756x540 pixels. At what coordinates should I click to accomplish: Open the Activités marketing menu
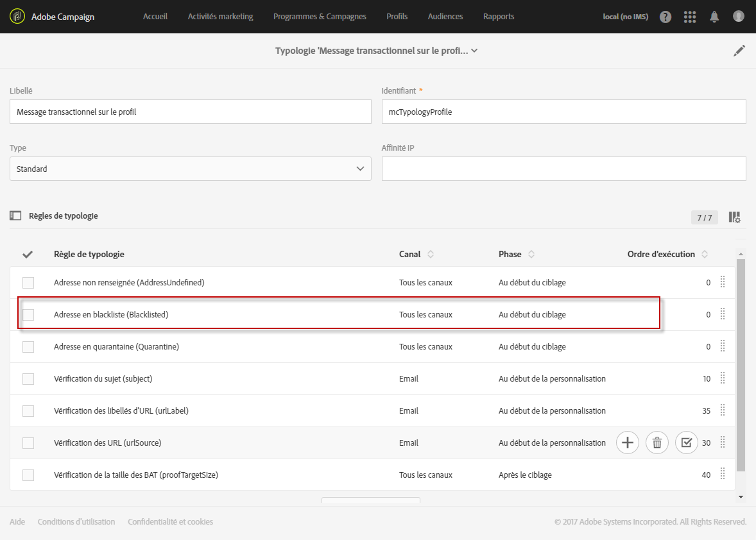220,17
